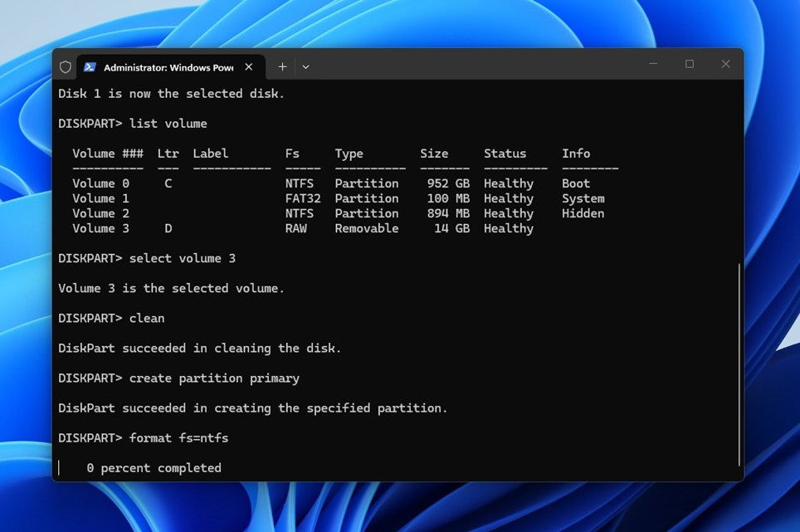The width and height of the screenshot is (800, 532).
Task: Click the '952 GB' size value
Action: point(448,183)
